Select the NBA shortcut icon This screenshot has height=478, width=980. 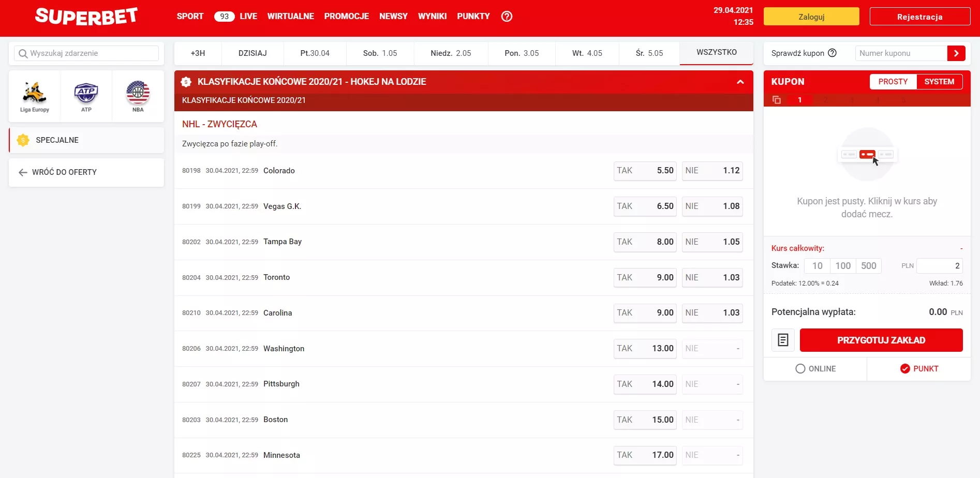tap(138, 96)
